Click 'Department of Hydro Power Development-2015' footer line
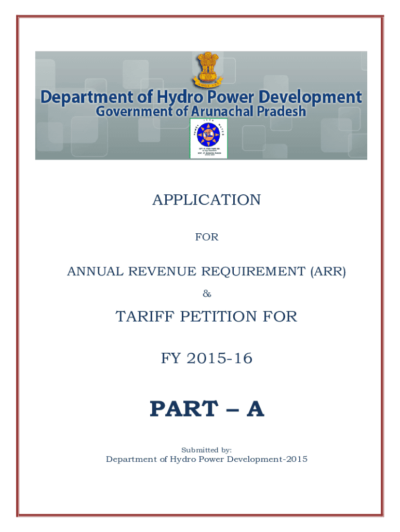400x532 pixels. point(206,459)
